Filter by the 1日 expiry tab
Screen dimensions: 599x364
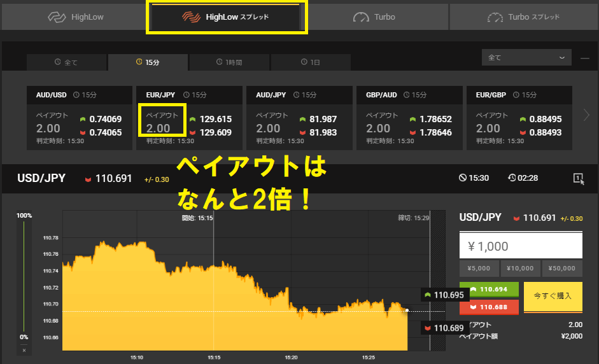coord(311,62)
